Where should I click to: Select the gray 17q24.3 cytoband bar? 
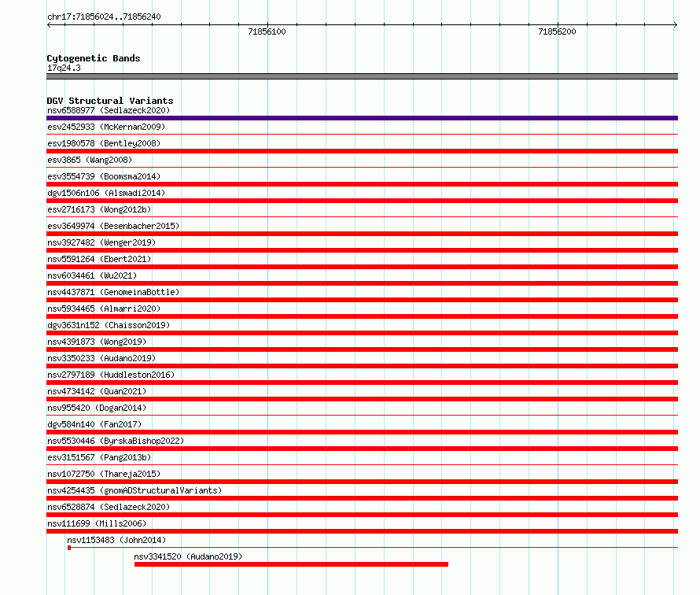click(362, 76)
